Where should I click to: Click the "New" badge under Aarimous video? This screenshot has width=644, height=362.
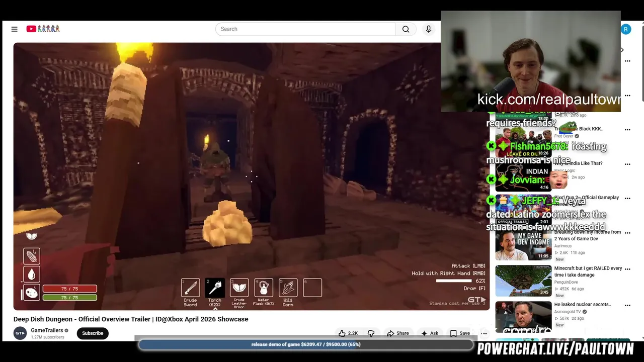tap(559, 259)
